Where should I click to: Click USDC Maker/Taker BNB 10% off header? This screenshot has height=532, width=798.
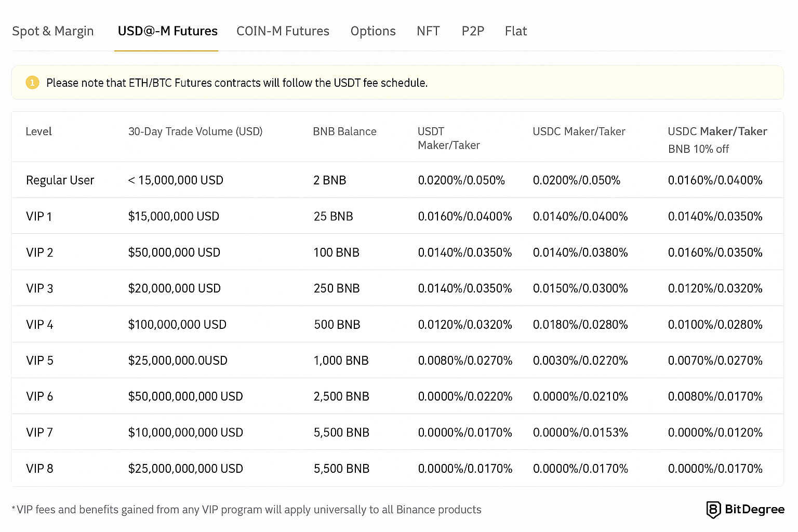tap(717, 139)
